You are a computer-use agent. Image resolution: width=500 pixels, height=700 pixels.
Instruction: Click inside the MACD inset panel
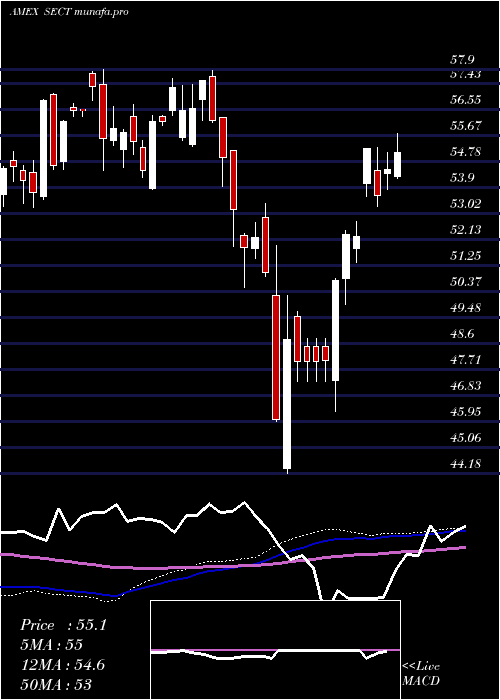point(275,650)
